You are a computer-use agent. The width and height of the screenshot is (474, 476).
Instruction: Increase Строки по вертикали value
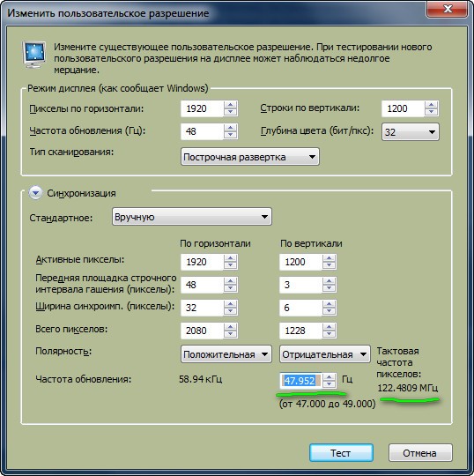pos(431,105)
